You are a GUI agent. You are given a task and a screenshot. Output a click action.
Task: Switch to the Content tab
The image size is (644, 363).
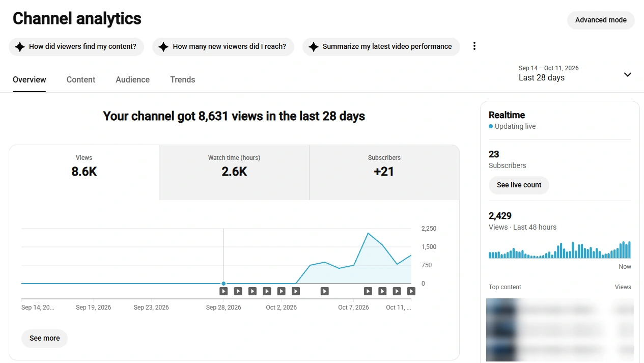[x=81, y=80]
